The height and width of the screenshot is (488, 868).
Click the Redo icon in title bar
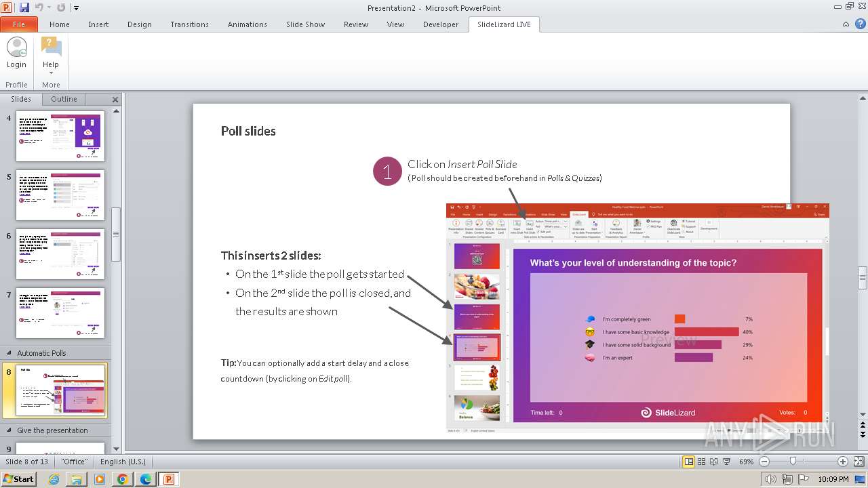click(x=61, y=7)
